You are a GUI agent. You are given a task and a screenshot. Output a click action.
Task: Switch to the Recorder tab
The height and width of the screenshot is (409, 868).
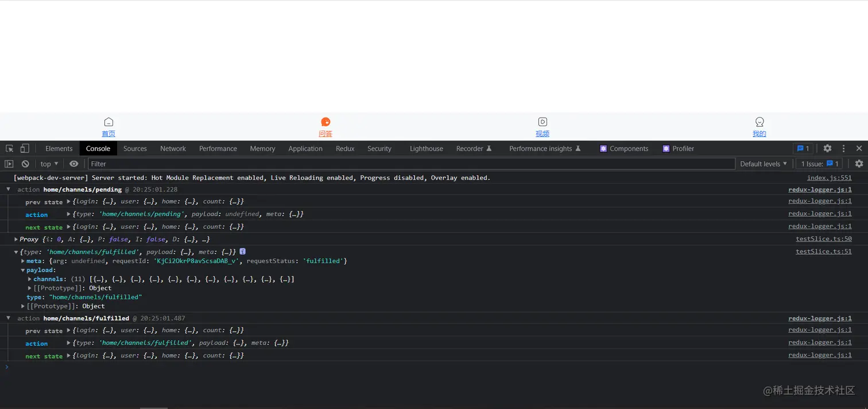(474, 149)
